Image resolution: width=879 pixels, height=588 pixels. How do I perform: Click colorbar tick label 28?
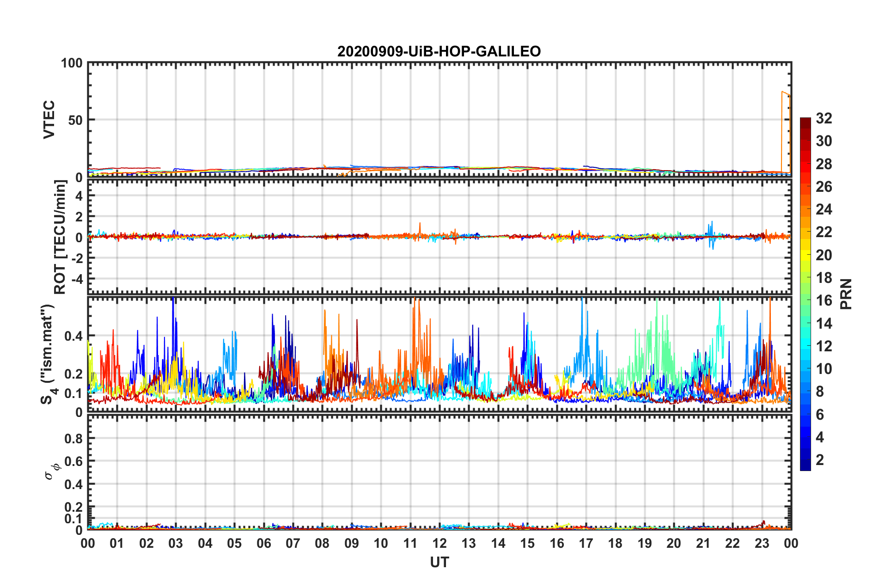pyautogui.click(x=824, y=164)
